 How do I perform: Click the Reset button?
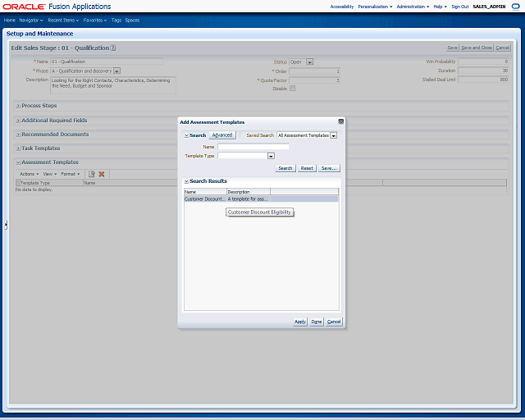307,168
